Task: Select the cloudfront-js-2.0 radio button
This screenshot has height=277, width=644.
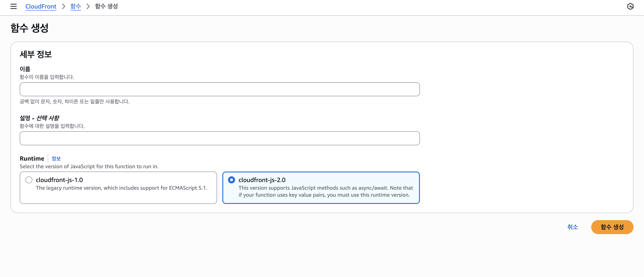Action: [x=232, y=180]
